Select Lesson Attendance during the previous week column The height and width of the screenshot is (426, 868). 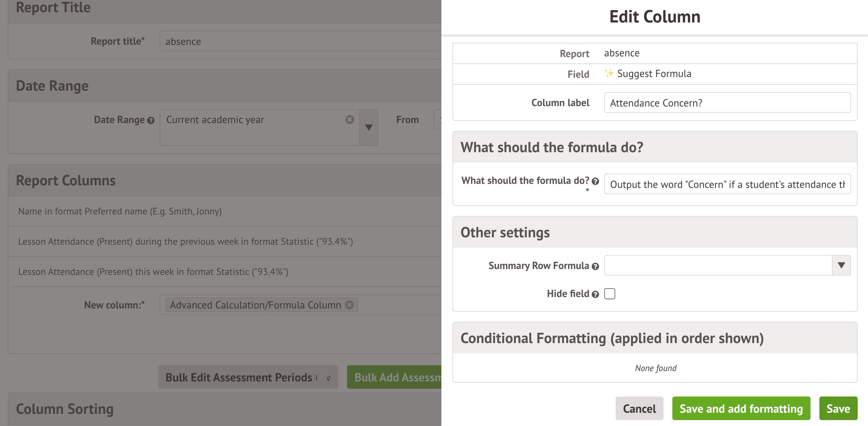tap(186, 242)
